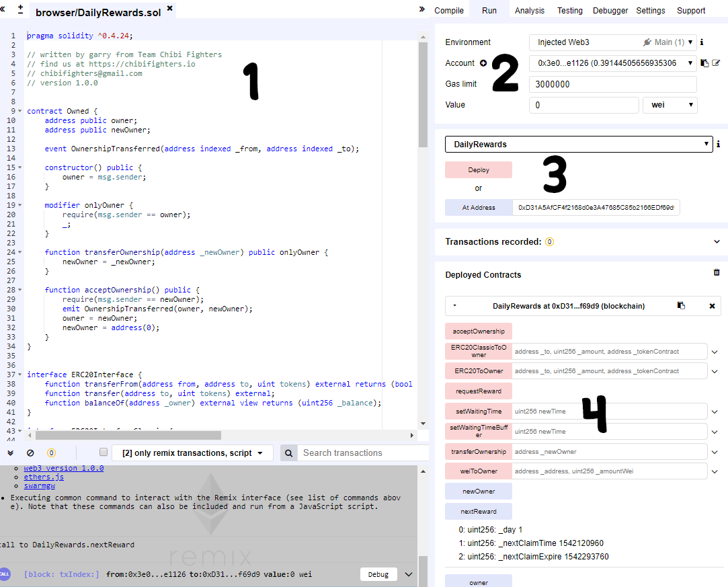Viewport: 728px width, 587px height.
Task: Click the transactions recorded count badge
Action: pos(549,241)
